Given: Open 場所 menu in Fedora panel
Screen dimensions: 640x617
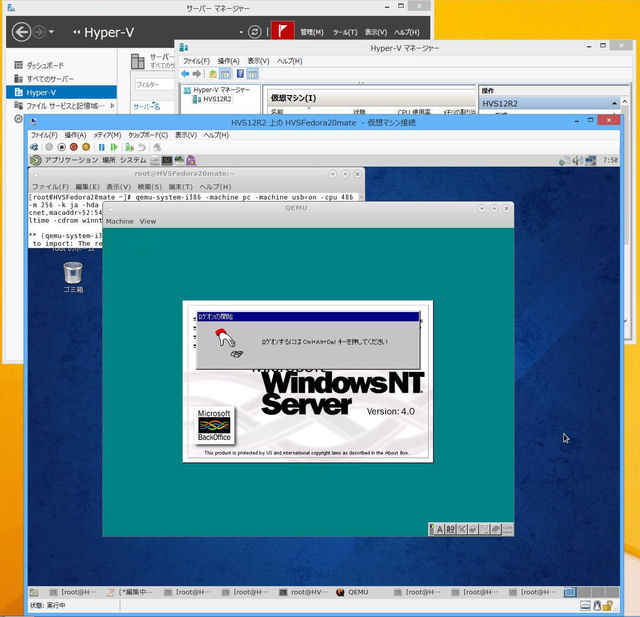Looking at the screenshot, I should pyautogui.click(x=109, y=160).
